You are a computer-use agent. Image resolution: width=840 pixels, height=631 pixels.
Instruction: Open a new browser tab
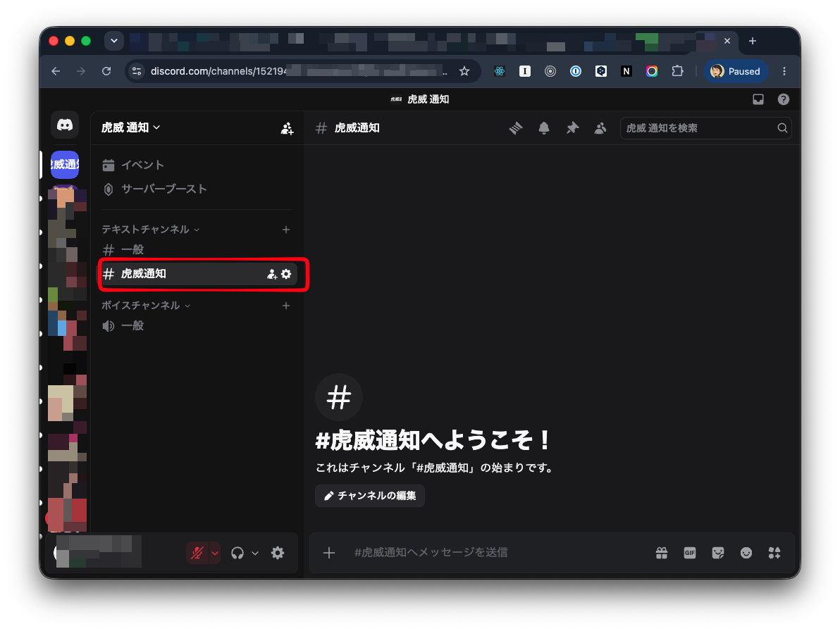click(752, 42)
